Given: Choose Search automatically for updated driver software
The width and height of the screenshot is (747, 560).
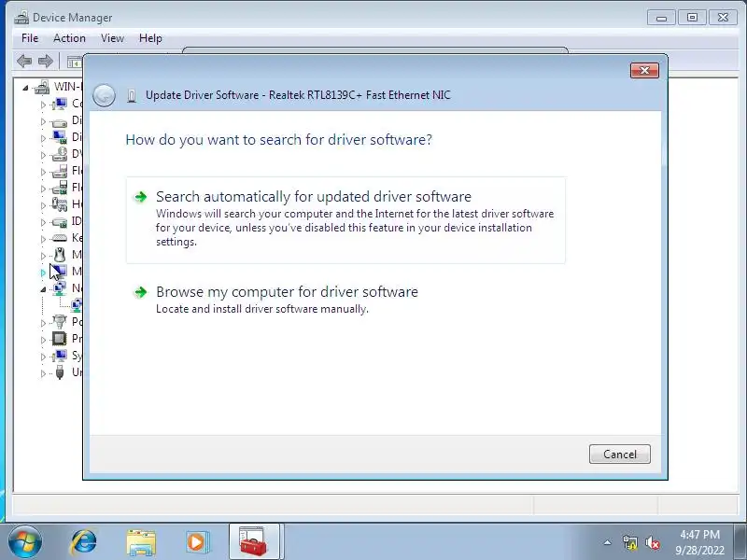Looking at the screenshot, I should point(345,220).
